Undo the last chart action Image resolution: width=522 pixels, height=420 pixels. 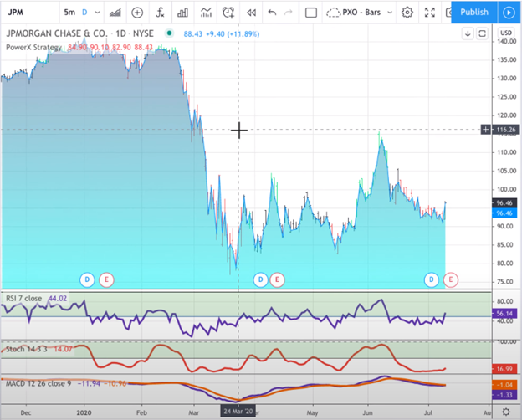click(272, 13)
